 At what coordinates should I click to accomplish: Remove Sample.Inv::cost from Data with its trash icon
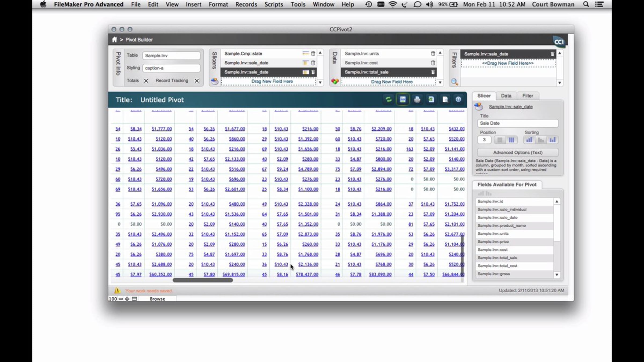click(433, 63)
